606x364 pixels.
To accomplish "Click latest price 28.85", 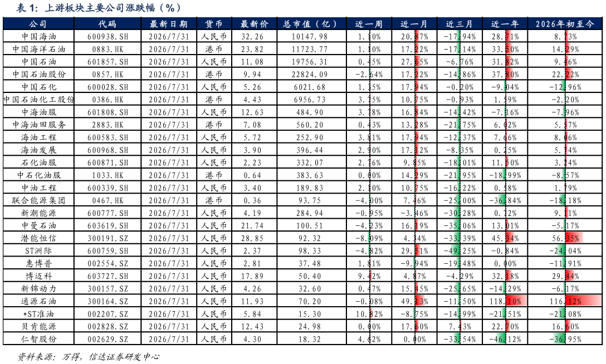I will point(252,238).
